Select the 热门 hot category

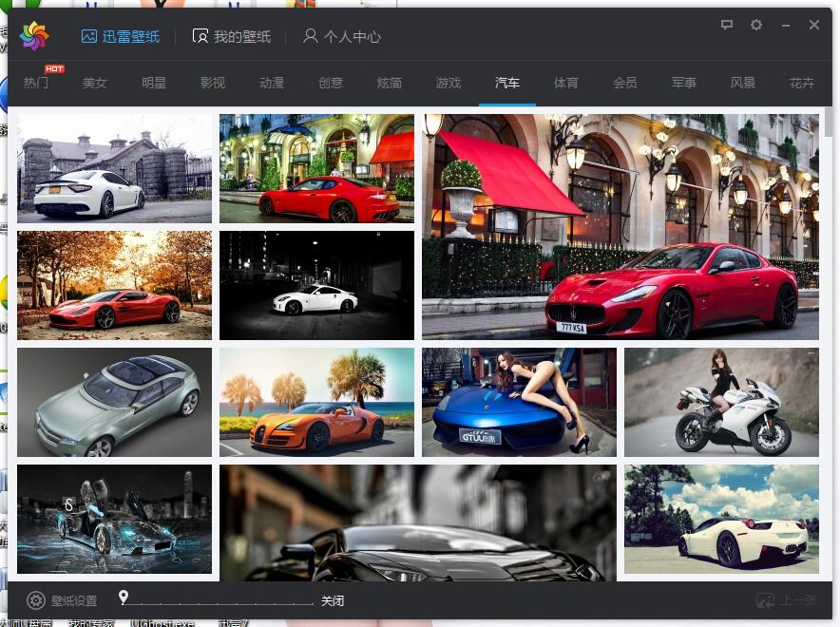point(36,83)
